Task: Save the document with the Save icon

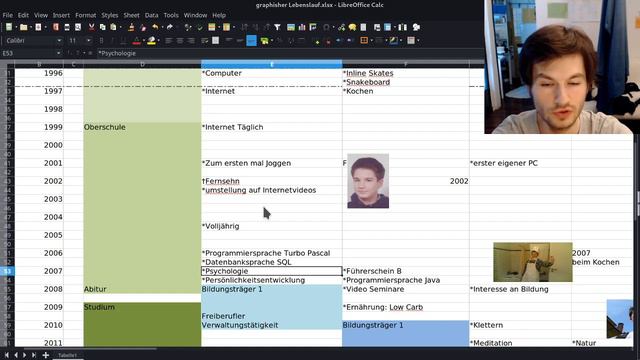Action: pos(38,27)
